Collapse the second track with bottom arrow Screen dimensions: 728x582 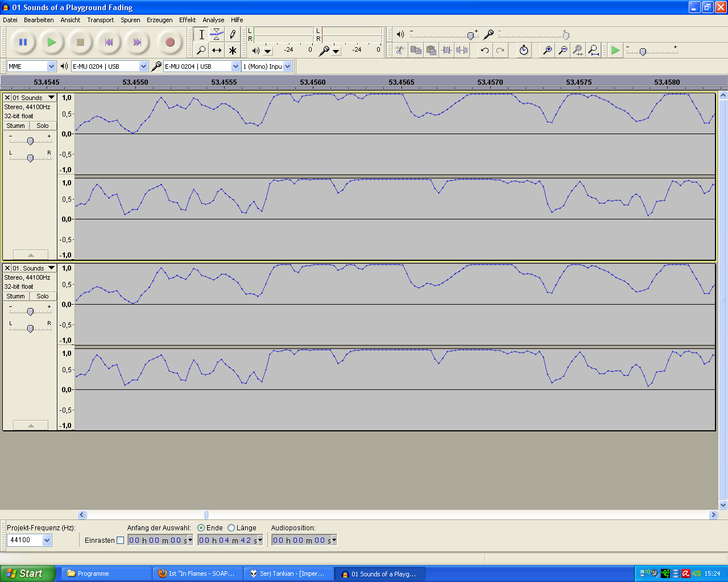31,425
